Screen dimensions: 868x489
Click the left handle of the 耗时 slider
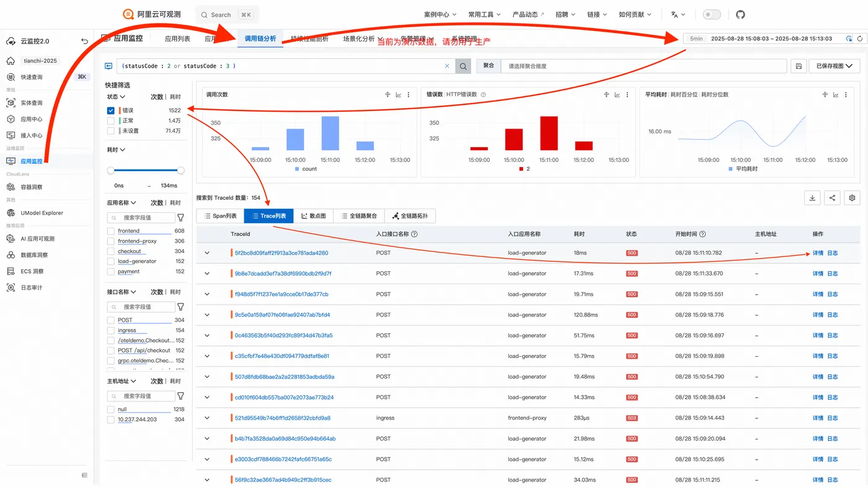tap(110, 170)
